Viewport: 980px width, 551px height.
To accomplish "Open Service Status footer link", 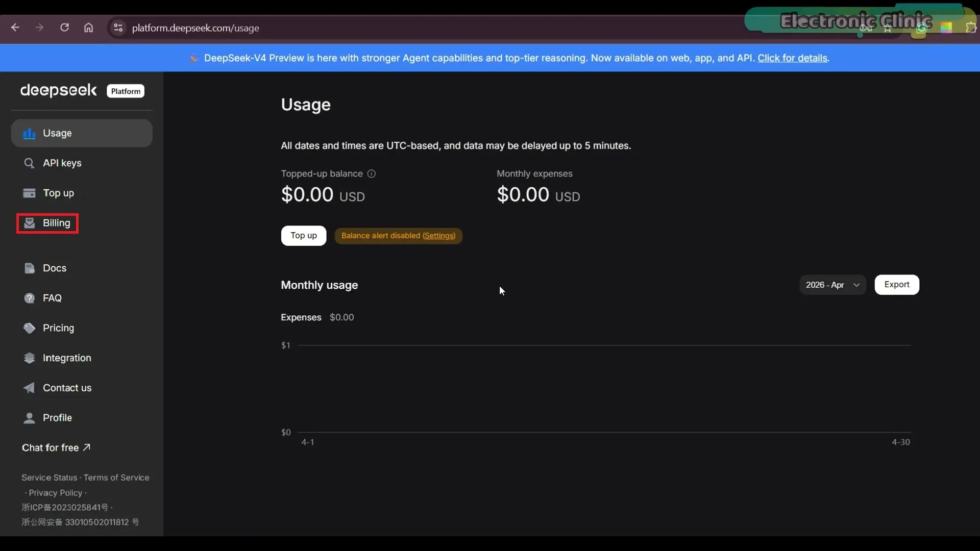I will tap(49, 478).
